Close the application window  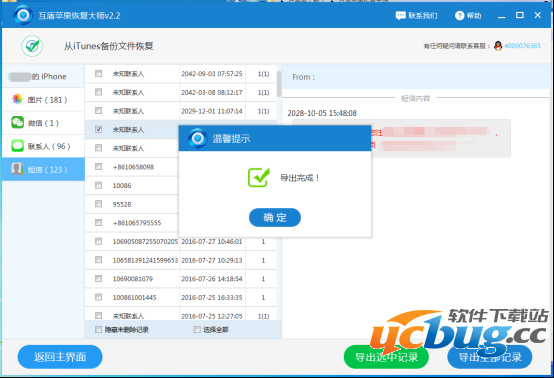pyautogui.click(x=537, y=15)
